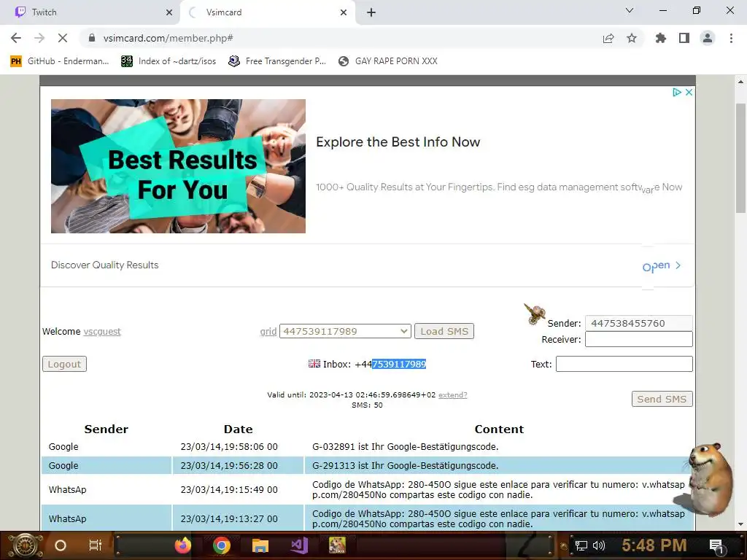Click the AdChoices triangle icon
Screen dimensions: 747x560
(676, 93)
